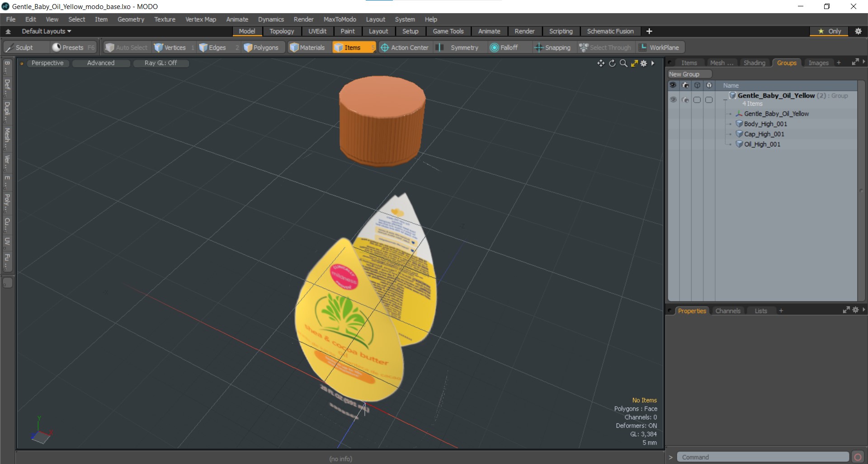
Task: Add a new layout tab with plus
Action: click(x=649, y=31)
